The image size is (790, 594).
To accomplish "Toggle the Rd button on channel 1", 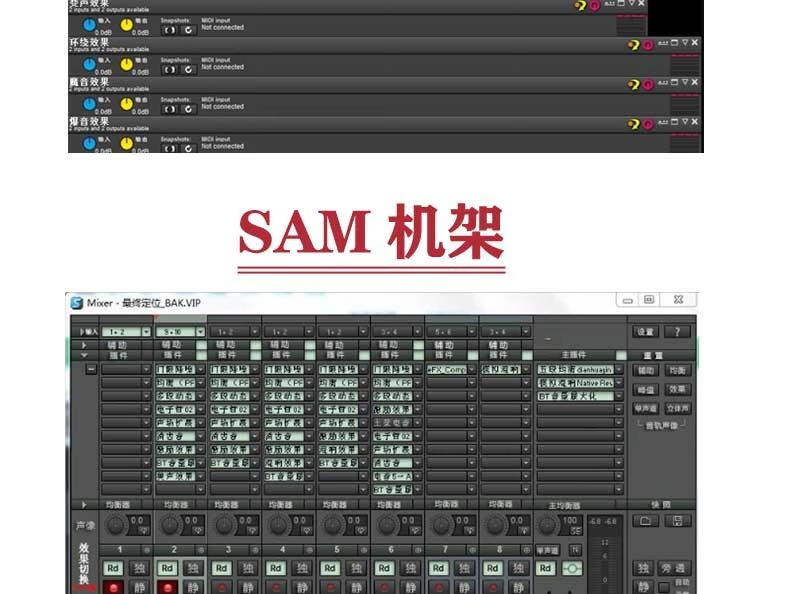I will coord(113,568).
